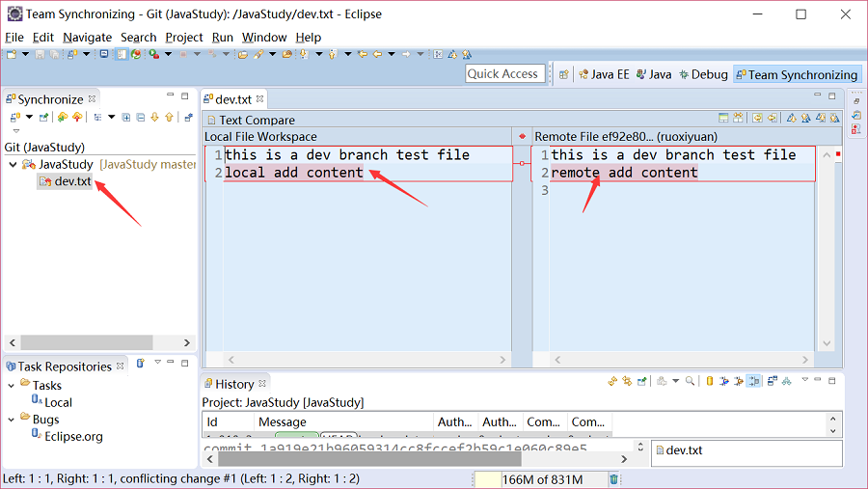This screenshot has height=489, width=868.
Task: Open the Synchronize view menu triangle
Action: (16, 131)
